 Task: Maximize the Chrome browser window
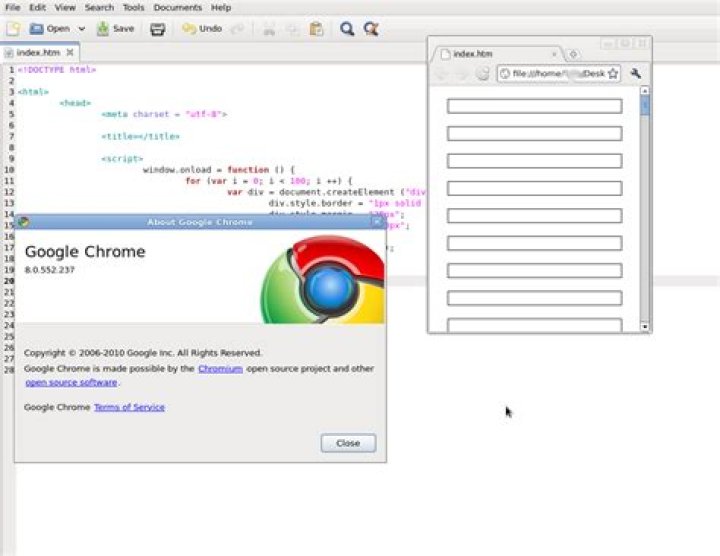[x=625, y=44]
